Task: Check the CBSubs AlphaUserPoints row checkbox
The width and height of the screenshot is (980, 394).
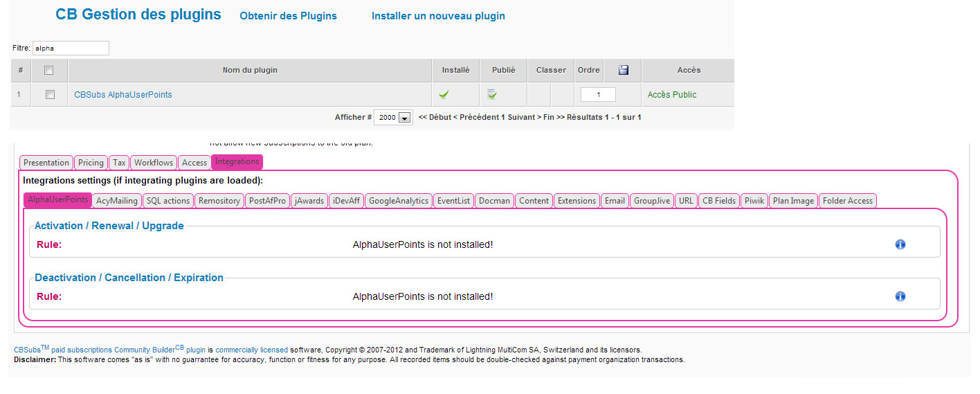Action: [x=49, y=95]
